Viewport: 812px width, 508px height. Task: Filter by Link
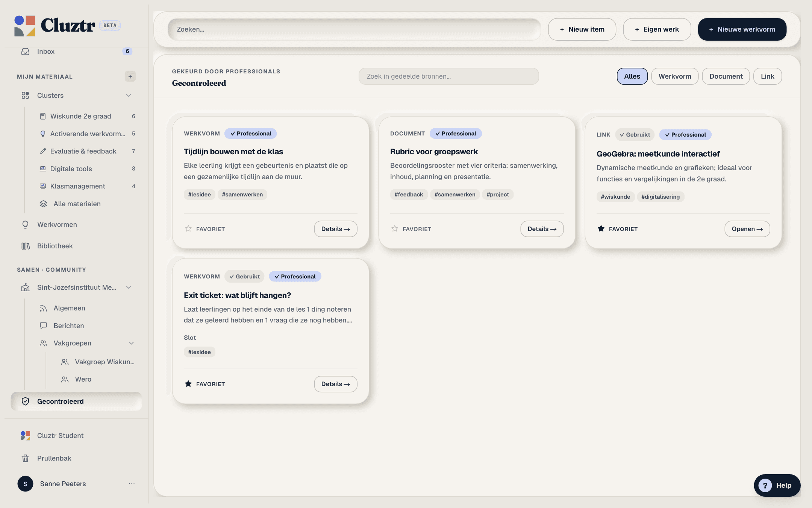point(768,76)
